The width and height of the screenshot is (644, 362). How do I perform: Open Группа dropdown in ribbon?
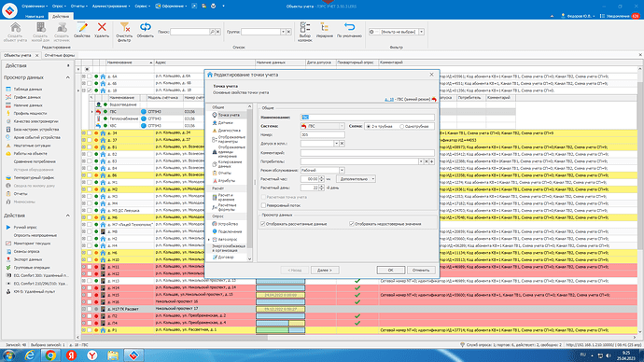click(x=283, y=32)
